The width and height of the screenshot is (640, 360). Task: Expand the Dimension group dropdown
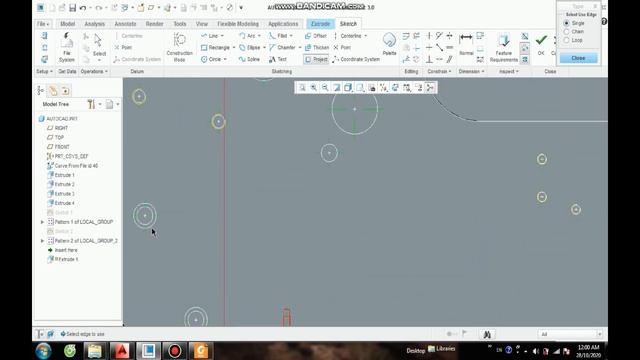click(x=471, y=71)
